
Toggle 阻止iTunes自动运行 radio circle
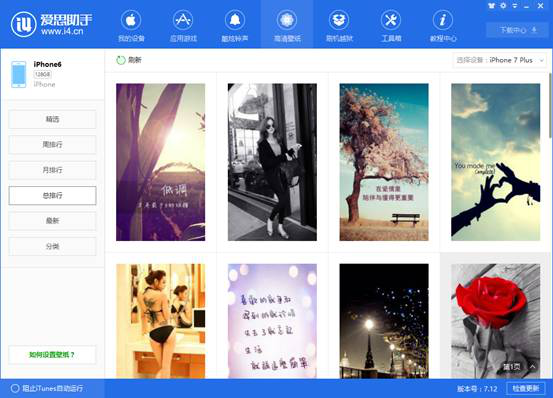click(15, 388)
